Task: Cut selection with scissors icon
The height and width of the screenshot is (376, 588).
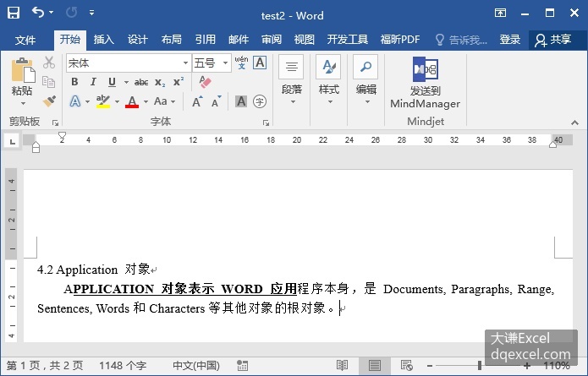Action: [x=49, y=63]
